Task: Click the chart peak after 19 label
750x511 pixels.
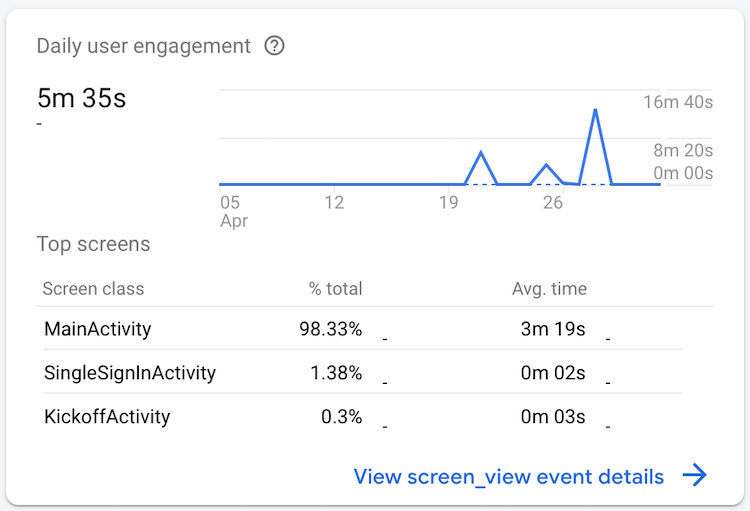Action: [x=482, y=153]
